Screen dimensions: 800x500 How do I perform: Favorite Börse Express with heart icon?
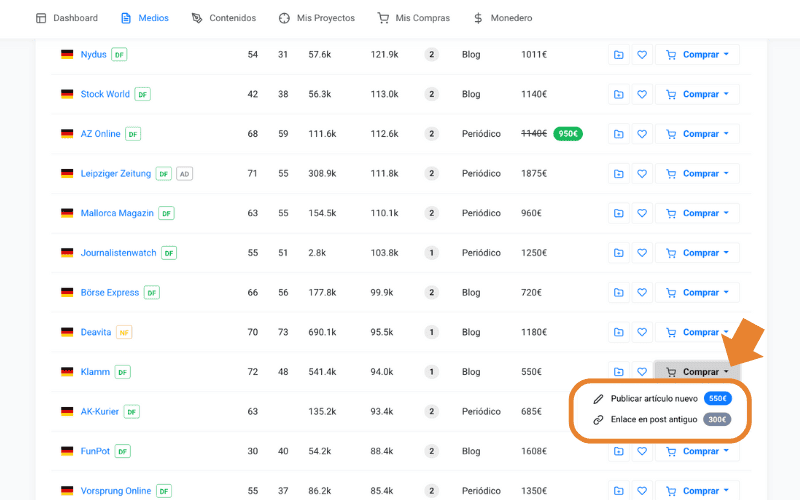[642, 293]
